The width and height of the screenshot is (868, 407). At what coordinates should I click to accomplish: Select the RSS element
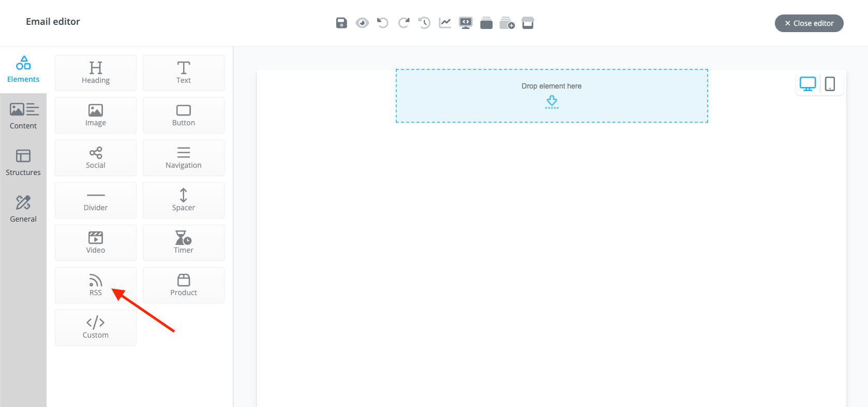96,285
